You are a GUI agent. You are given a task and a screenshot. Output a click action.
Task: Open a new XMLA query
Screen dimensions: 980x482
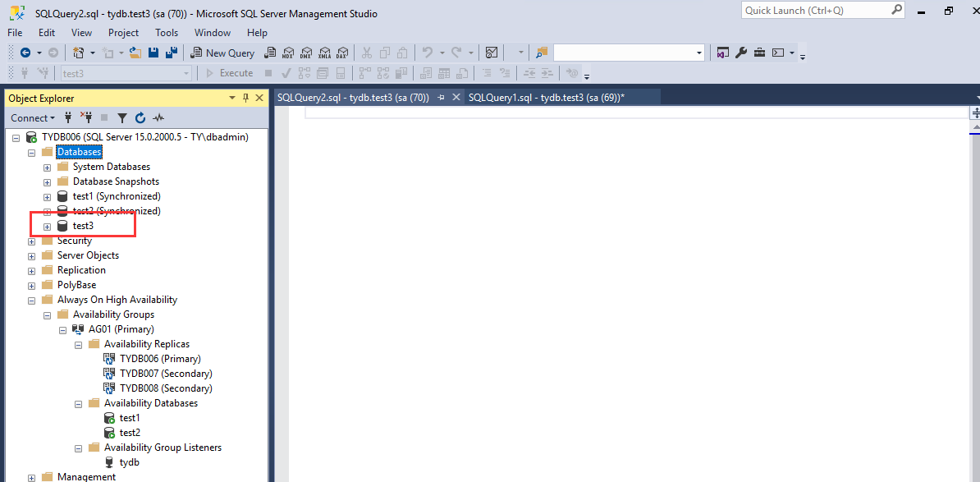[324, 53]
